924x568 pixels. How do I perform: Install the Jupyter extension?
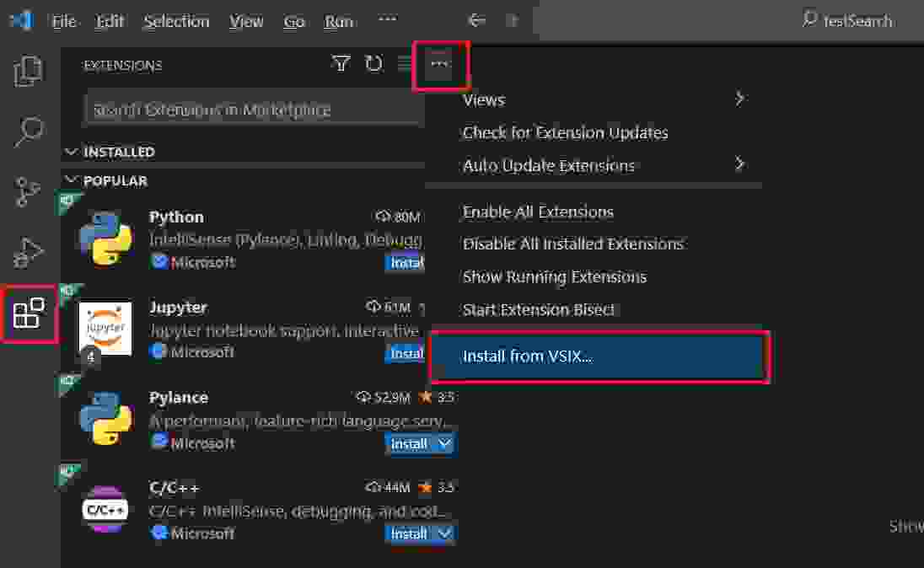406,354
